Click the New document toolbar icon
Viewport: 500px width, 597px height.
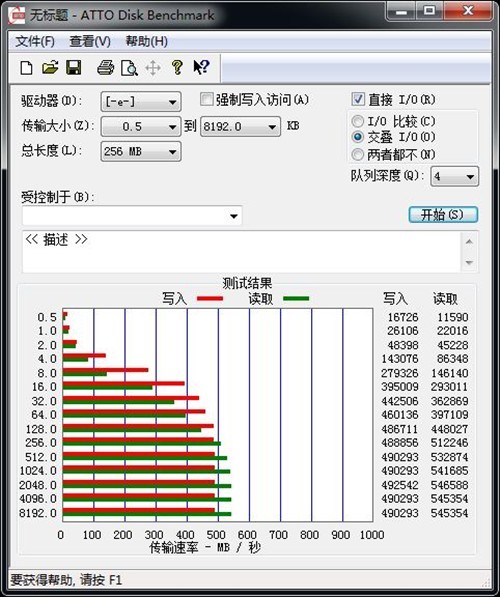tap(26, 68)
